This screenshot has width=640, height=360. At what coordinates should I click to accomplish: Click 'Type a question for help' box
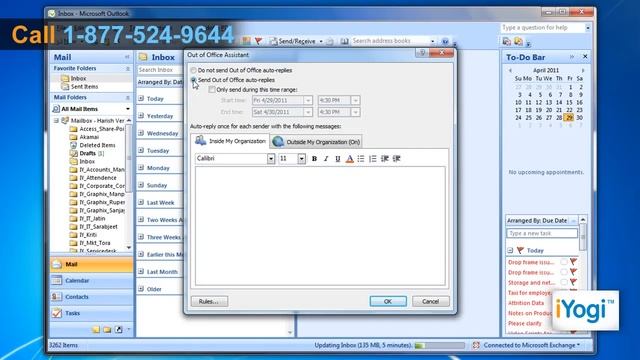542,27
